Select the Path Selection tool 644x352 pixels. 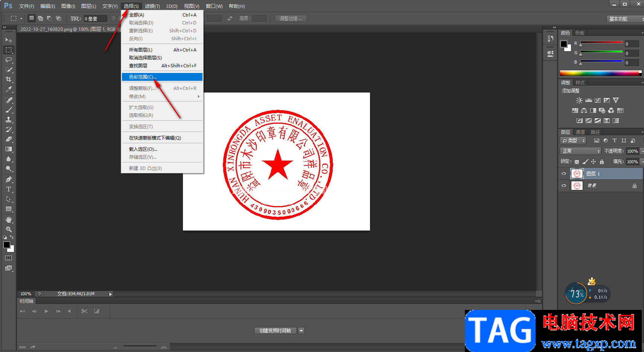(9, 199)
